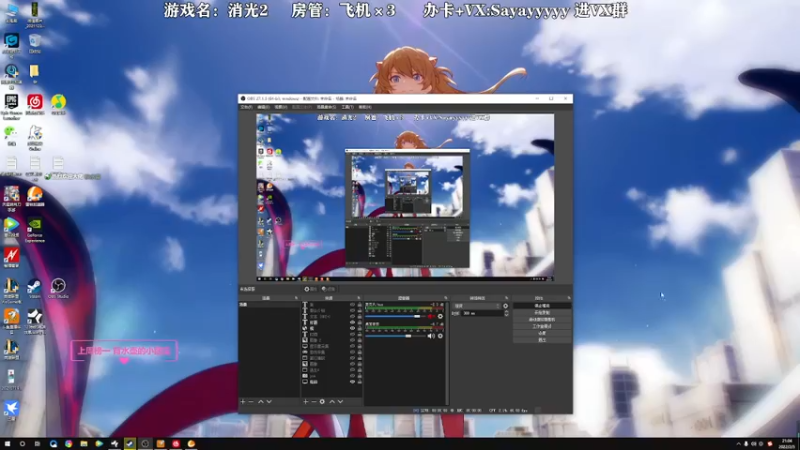Open Scene Collection menu in OBS

327,107
